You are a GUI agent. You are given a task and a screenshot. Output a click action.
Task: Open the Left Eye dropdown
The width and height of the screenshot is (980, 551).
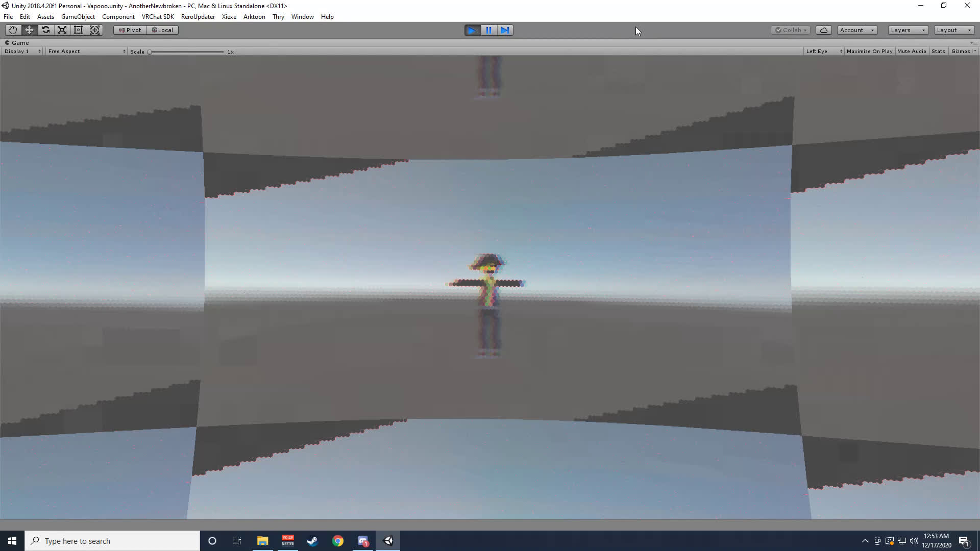823,52
